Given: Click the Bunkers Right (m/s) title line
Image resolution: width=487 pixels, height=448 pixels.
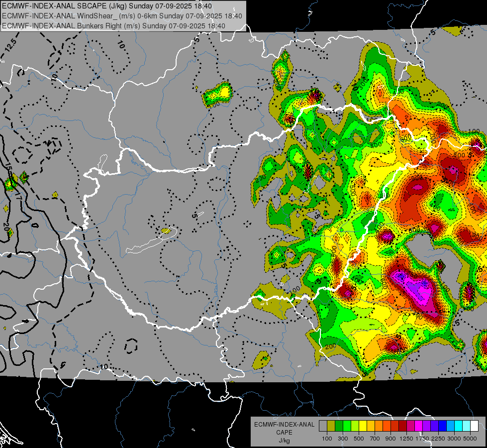Looking at the screenshot, I should (114, 26).
